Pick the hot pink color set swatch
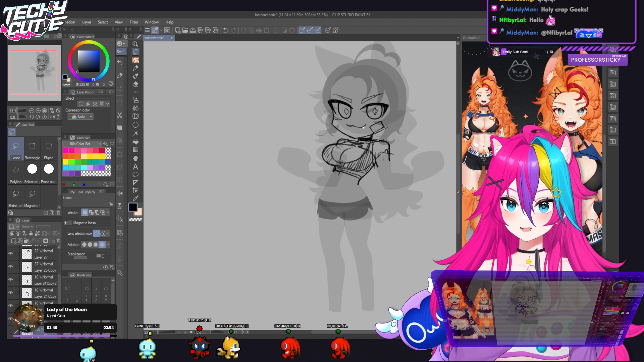The width and height of the screenshot is (644, 362). tap(66, 150)
